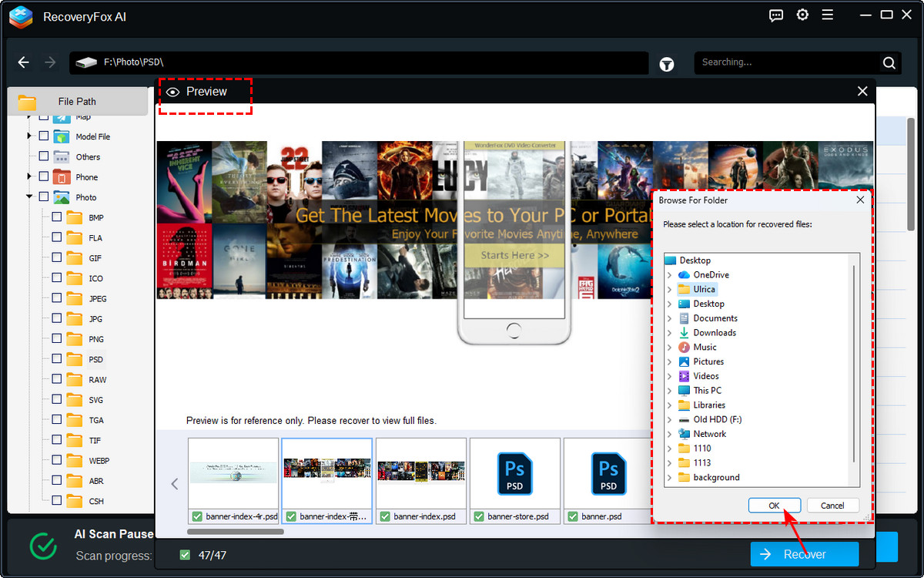Close the Preview panel
This screenshot has height=578, width=924.
pyautogui.click(x=862, y=92)
